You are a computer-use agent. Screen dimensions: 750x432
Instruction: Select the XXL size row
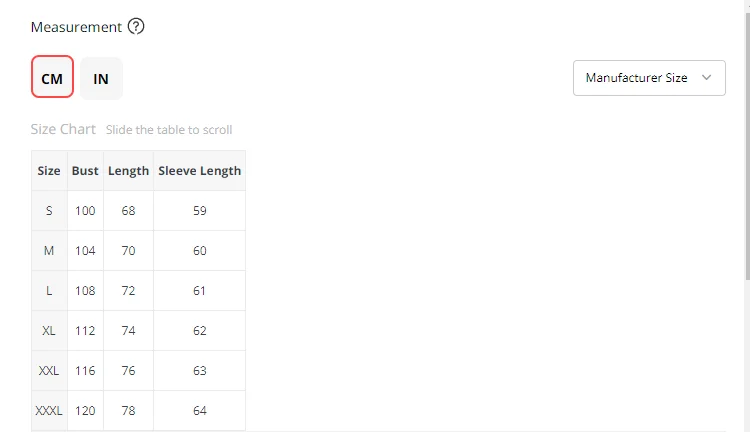(49, 371)
